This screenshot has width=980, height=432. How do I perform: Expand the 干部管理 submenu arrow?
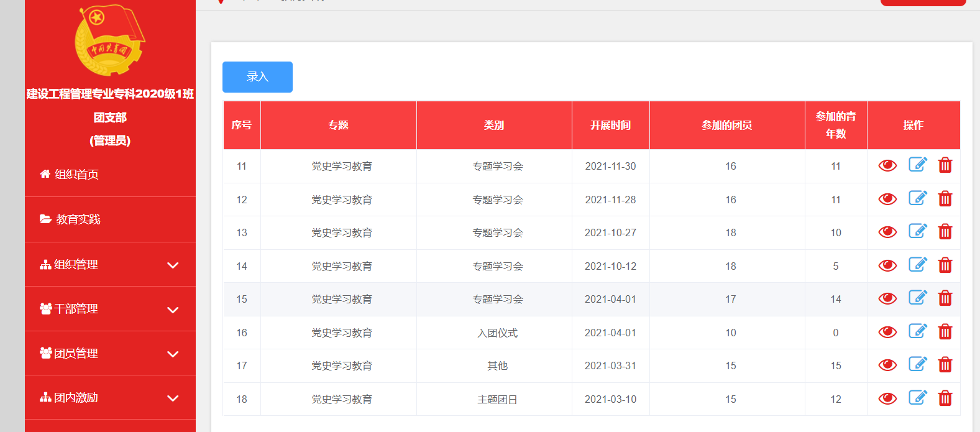173,310
